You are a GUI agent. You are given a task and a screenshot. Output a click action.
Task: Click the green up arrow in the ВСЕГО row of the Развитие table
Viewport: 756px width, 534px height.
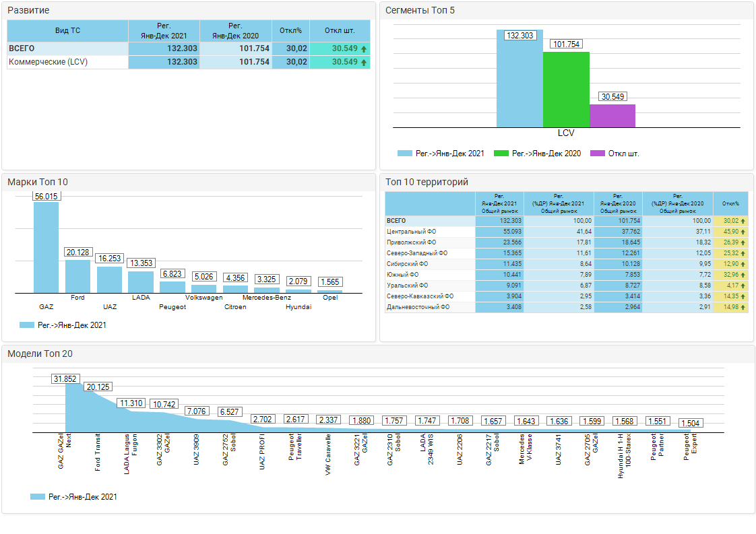(364, 49)
